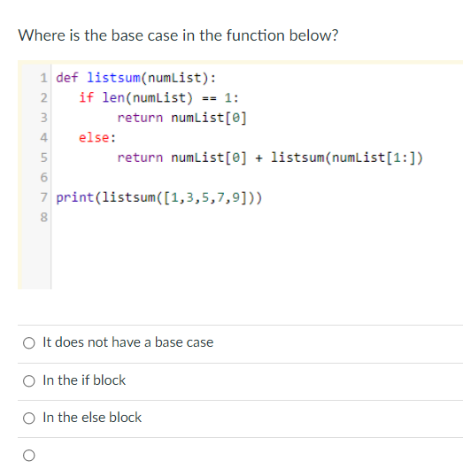The height and width of the screenshot is (476, 463).
Task: Click line number 5 in the gutter
Action: pyautogui.click(x=44, y=157)
